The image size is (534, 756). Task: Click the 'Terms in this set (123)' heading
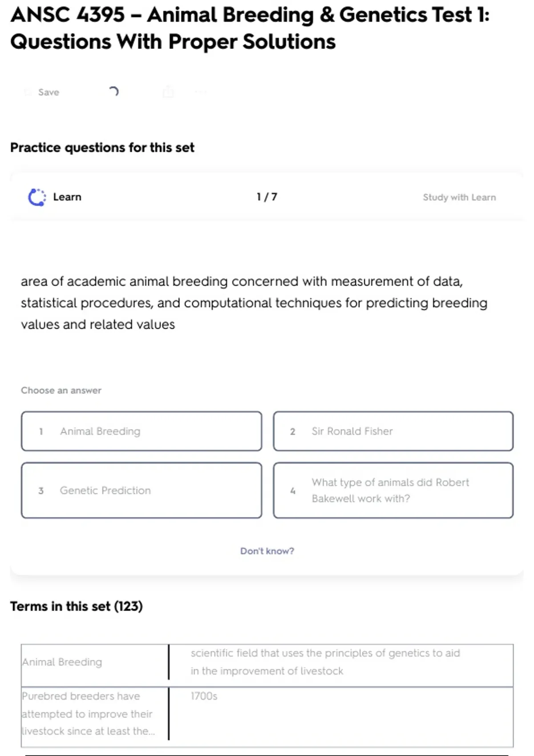(77, 607)
